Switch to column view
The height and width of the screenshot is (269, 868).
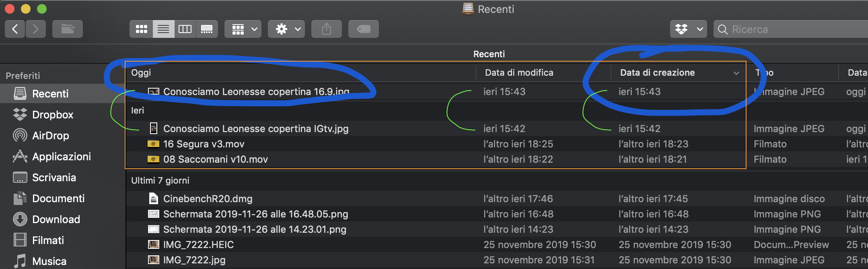pos(185,29)
